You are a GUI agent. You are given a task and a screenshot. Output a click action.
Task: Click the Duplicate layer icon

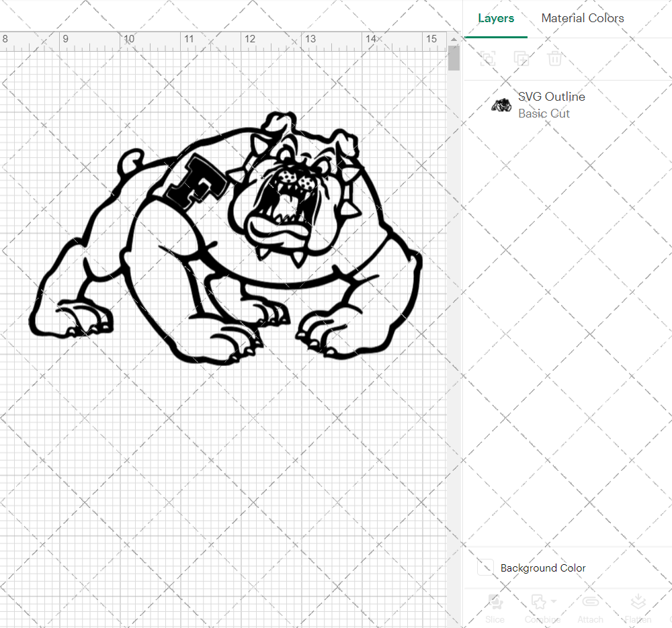click(521, 58)
